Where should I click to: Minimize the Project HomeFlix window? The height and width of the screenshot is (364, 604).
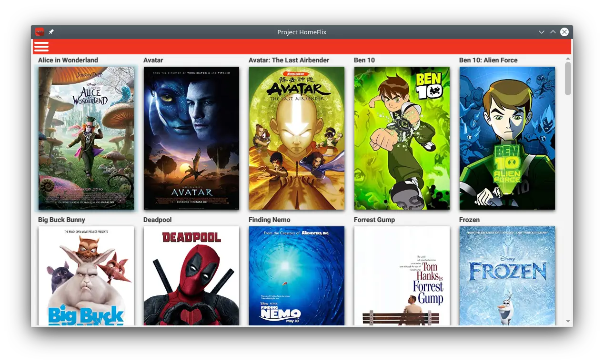[542, 32]
